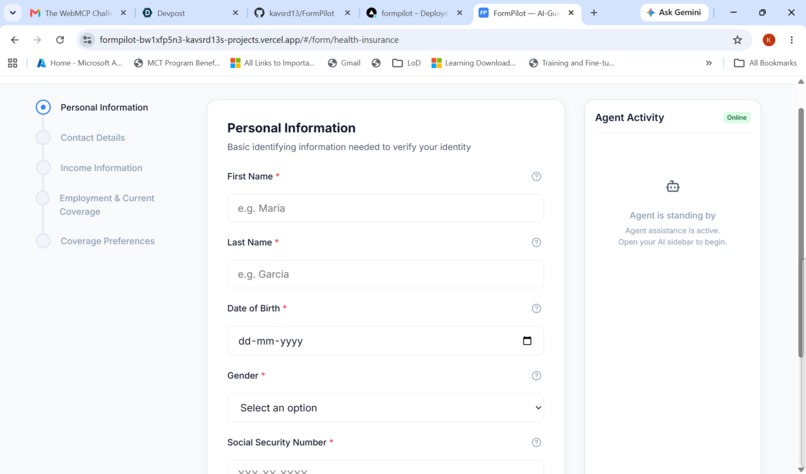The image size is (806, 474).
Task: Go back to the previous page
Action: point(15,40)
